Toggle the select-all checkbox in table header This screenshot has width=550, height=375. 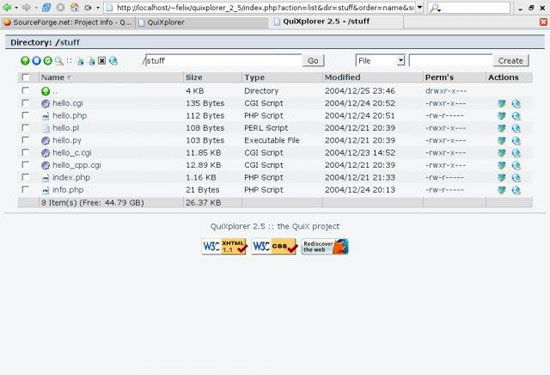(x=25, y=77)
